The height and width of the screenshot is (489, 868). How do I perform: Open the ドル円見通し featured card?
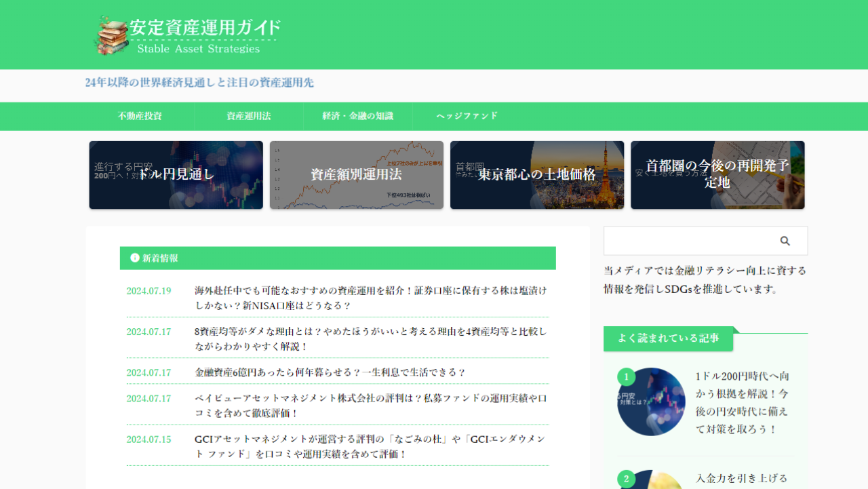[x=176, y=175]
